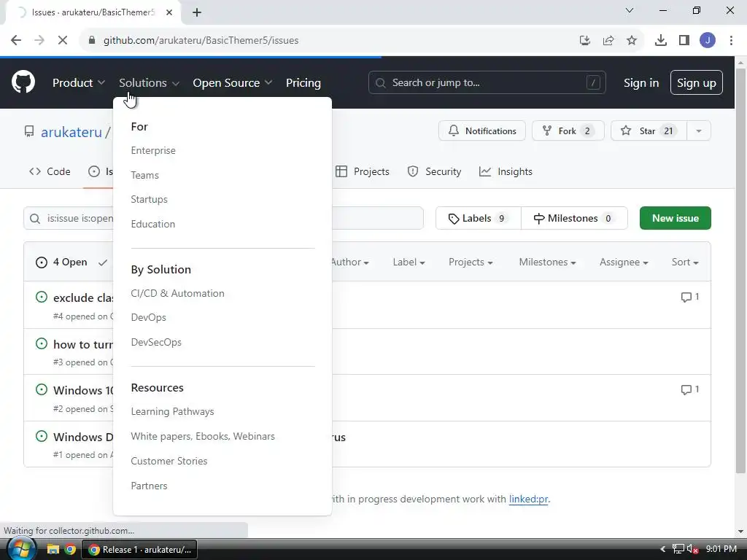Viewport: 747px width, 560px height.
Task: Switch to the Security tab
Action: pyautogui.click(x=435, y=171)
